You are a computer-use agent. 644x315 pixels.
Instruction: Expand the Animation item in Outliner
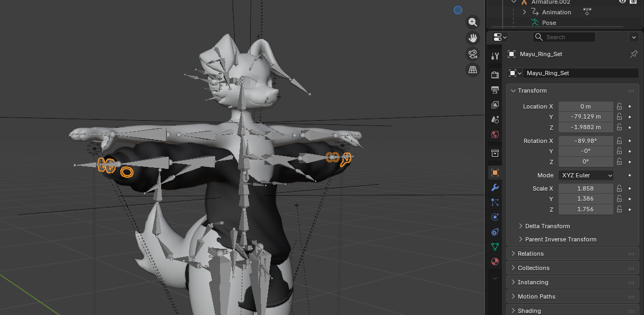[x=524, y=12]
